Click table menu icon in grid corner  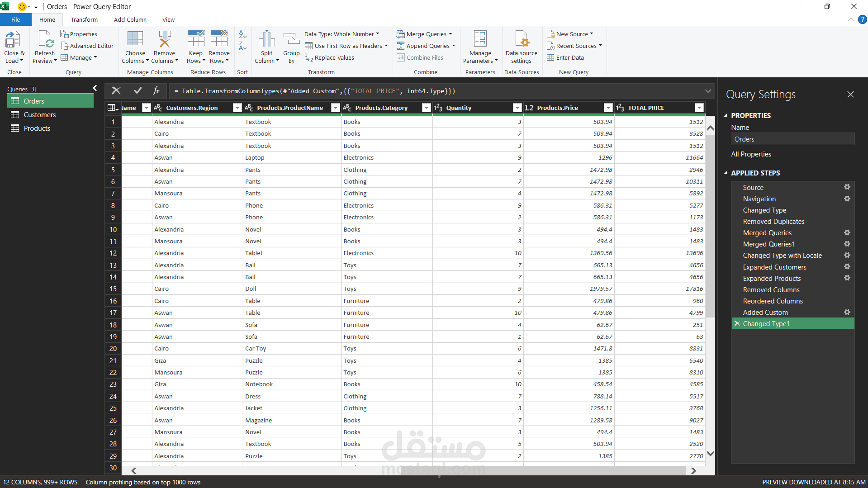point(113,108)
